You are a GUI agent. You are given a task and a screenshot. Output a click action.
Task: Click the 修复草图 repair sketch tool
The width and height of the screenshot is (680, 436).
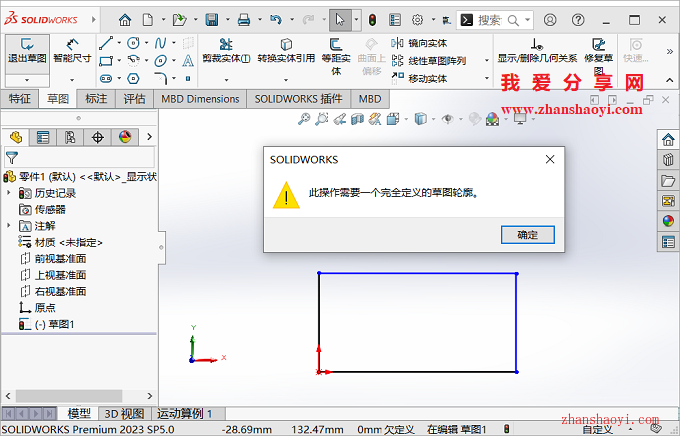click(598, 56)
